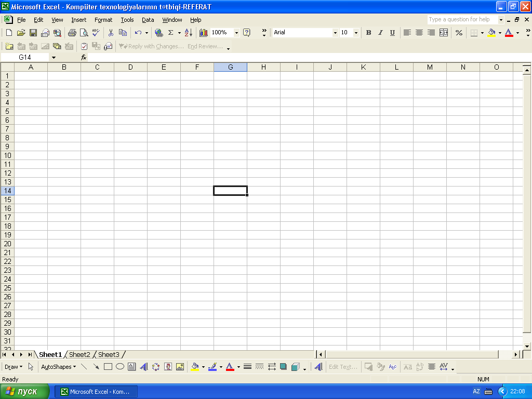The image size is (532, 399).
Task: Toggle the Select Objects pointer tool
Action: (x=31, y=367)
